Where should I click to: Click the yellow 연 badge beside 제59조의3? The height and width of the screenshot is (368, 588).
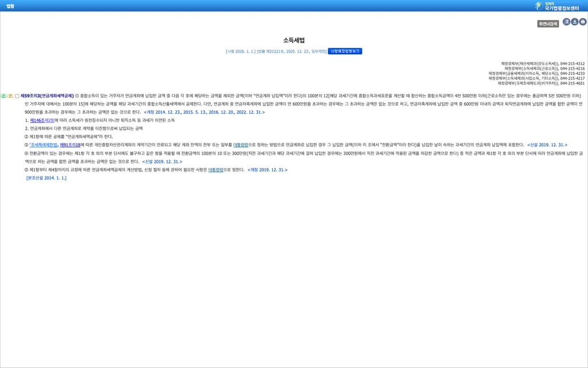(10, 96)
